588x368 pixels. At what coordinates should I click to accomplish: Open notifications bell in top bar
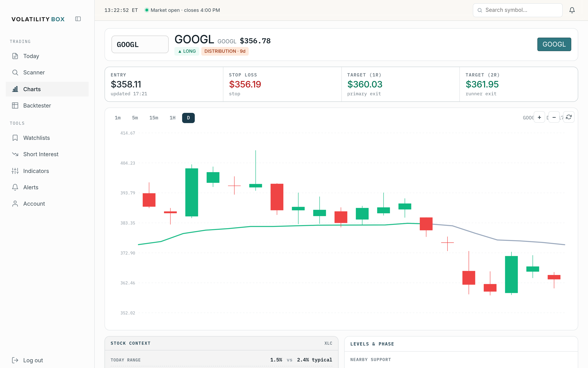(572, 10)
